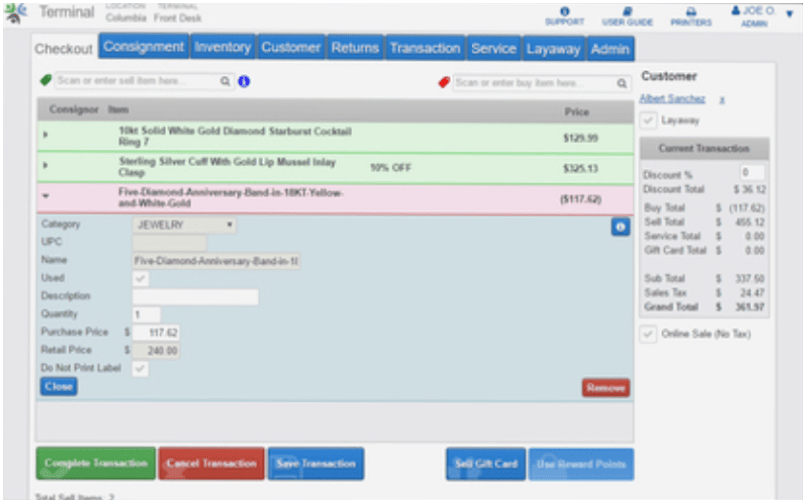Click the Grand Total value 361.97
This screenshot has width=806, height=503.
pos(749,307)
